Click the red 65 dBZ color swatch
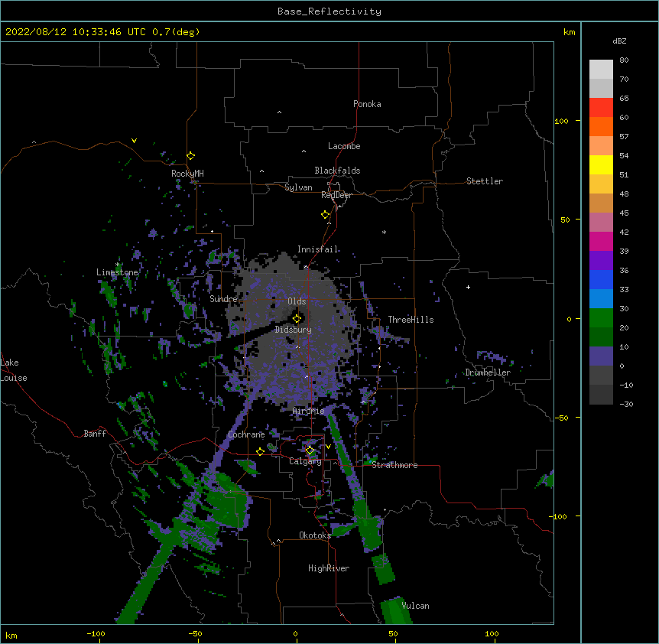Viewport: 659px width, 644px height. point(601,107)
